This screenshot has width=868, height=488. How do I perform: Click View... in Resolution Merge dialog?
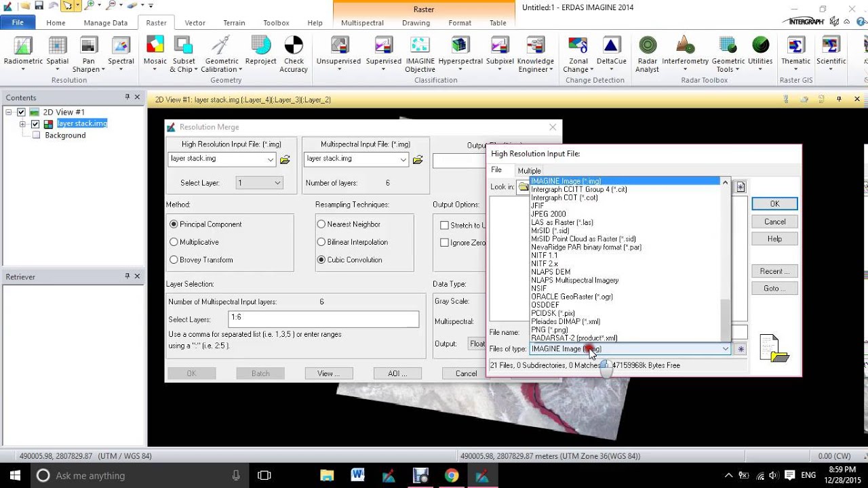328,373
